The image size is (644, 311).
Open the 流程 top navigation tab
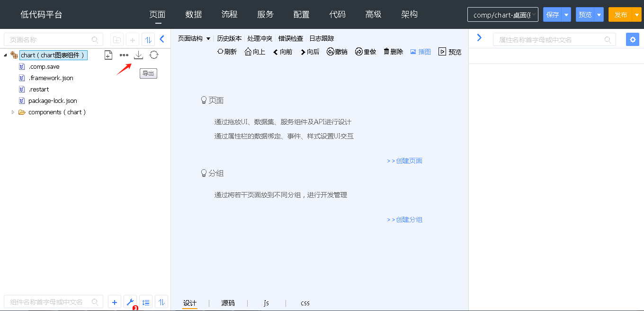pos(230,14)
